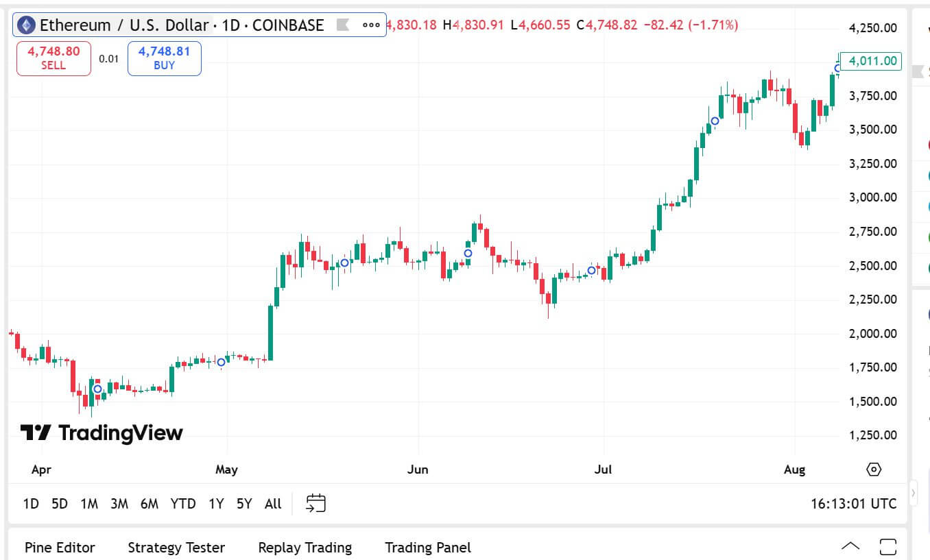930x560 pixels.
Task: Select the 1D timeframe button
Action: (30, 503)
